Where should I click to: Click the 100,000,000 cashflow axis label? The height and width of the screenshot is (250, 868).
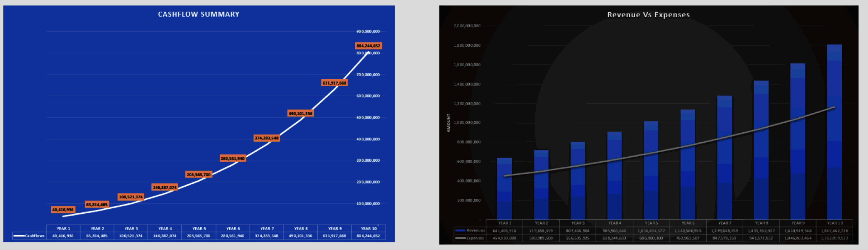click(368, 203)
